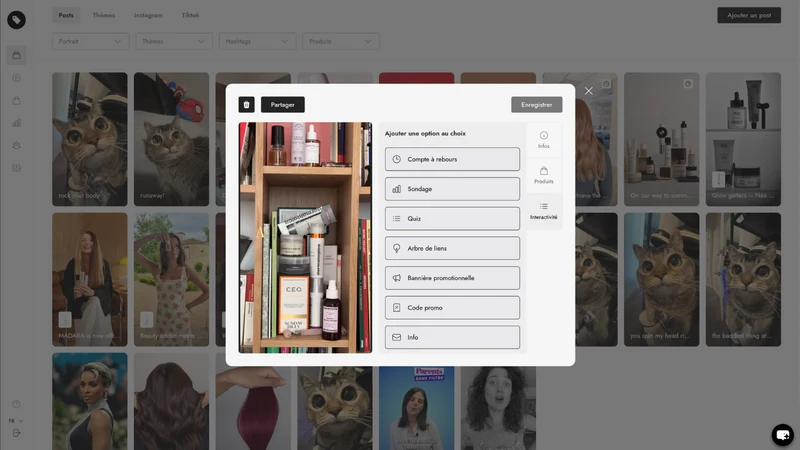
Task: Open the play/video sidebar icon
Action: [x=16, y=78]
